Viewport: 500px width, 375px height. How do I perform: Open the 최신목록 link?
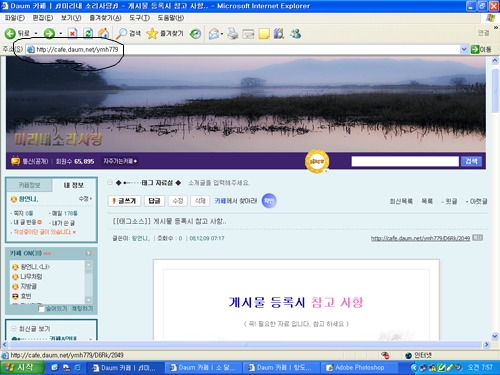click(401, 201)
